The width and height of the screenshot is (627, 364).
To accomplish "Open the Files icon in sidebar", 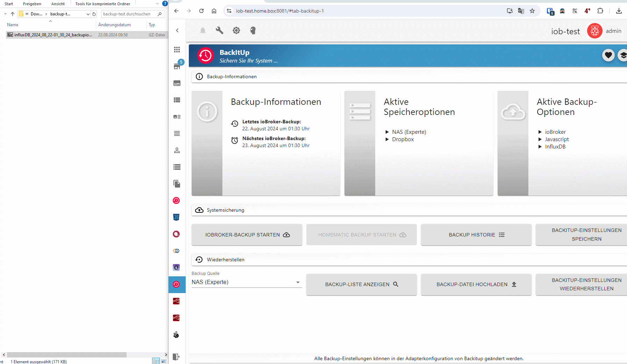I will tap(177, 184).
